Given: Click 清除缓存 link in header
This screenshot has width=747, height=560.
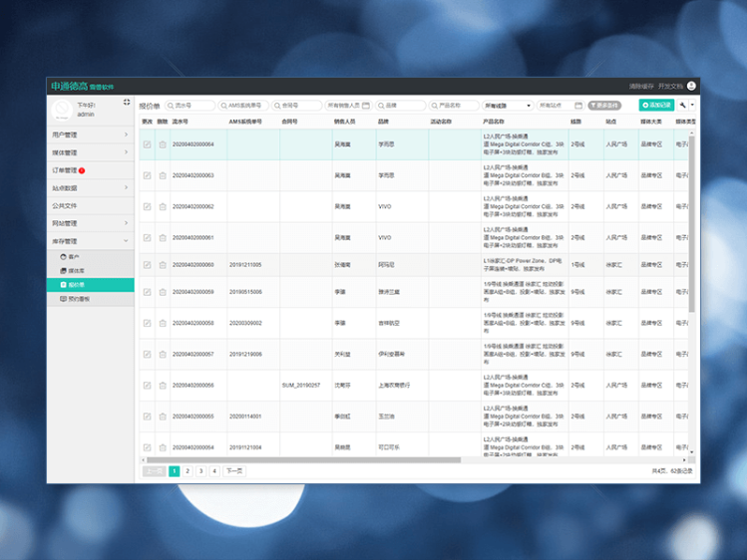Looking at the screenshot, I should click(640, 86).
